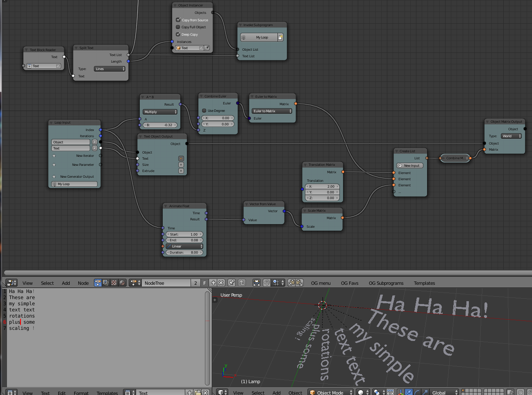
Task: Pin the current node tree
Action: (x=232, y=283)
